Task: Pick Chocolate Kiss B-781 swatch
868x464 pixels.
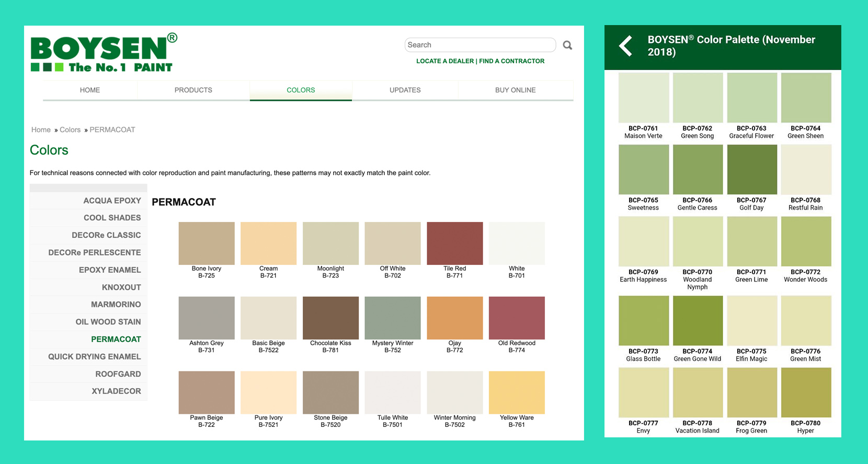Action: click(x=330, y=318)
